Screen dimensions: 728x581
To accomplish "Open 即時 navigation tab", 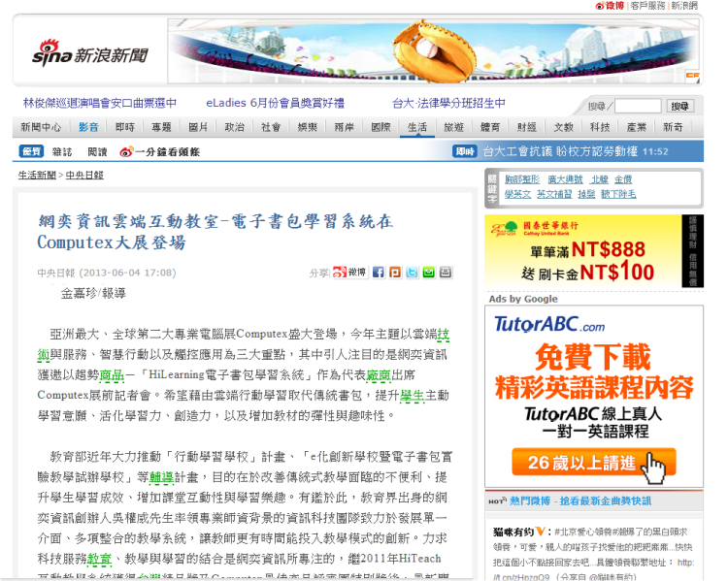I will pyautogui.click(x=125, y=127).
